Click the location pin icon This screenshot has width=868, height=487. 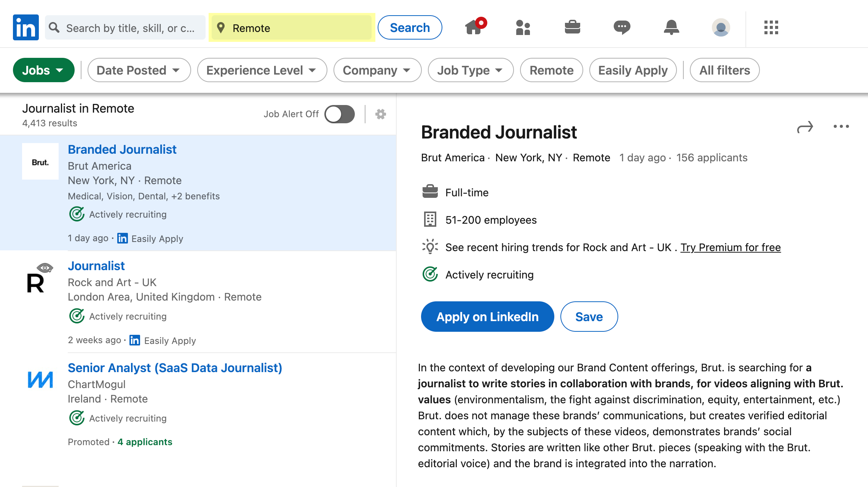(221, 28)
